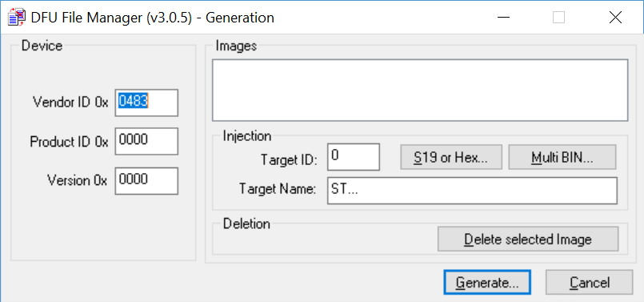Minimize the DFU File Manager window
Image resolution: width=644 pixels, height=302 pixels.
502,18
